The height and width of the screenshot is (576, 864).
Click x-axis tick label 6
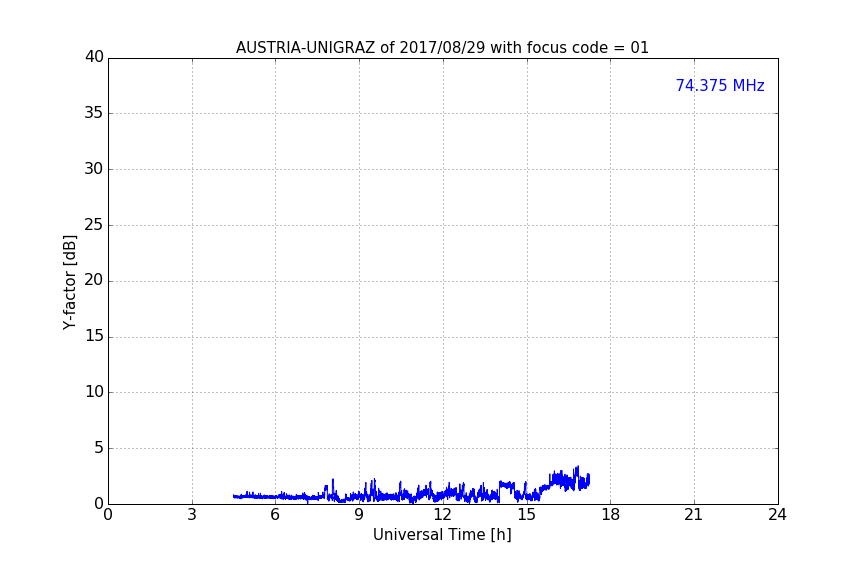click(x=275, y=515)
